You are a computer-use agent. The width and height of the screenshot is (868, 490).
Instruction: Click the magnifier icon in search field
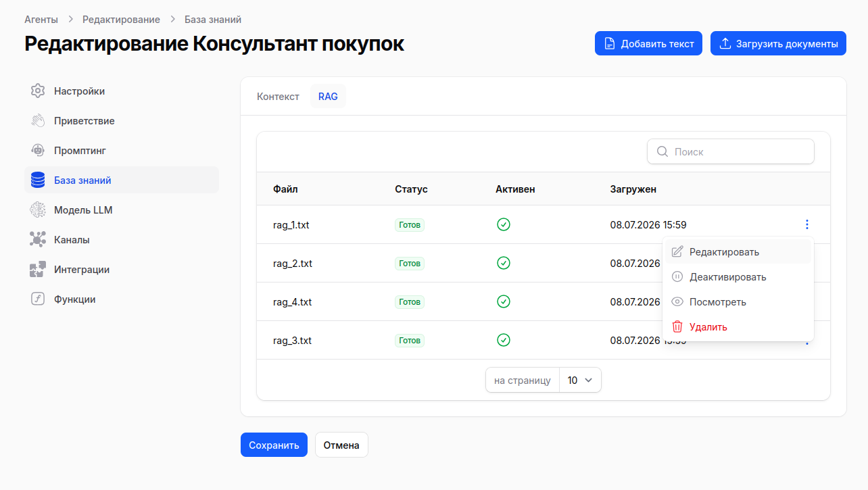tap(662, 152)
